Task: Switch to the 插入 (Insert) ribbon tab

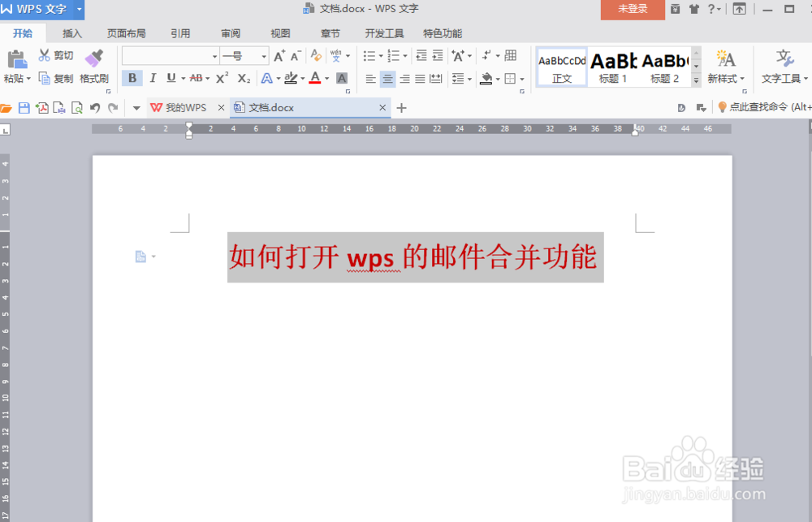Action: pyautogui.click(x=72, y=33)
